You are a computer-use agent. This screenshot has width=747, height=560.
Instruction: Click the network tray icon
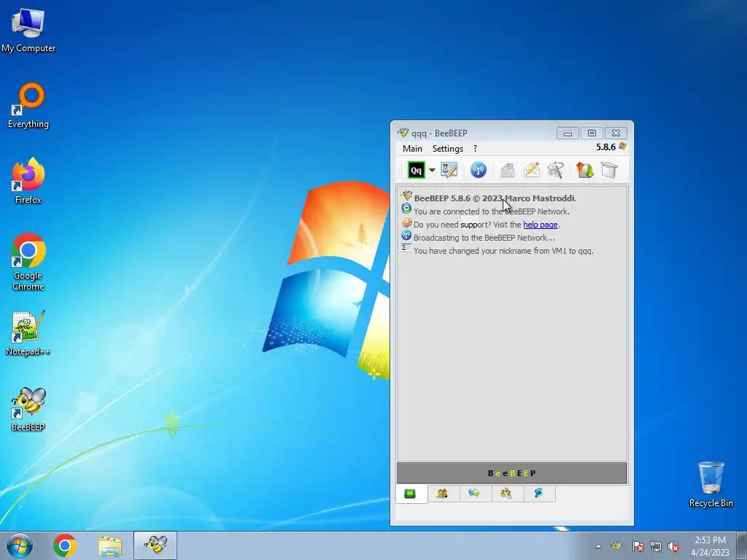pos(656,546)
